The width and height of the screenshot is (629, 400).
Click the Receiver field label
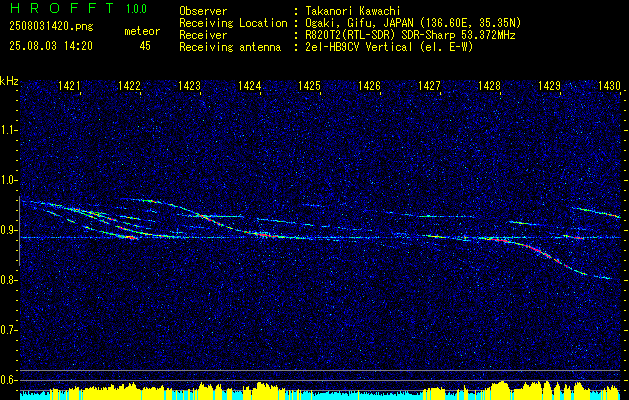[x=203, y=35]
